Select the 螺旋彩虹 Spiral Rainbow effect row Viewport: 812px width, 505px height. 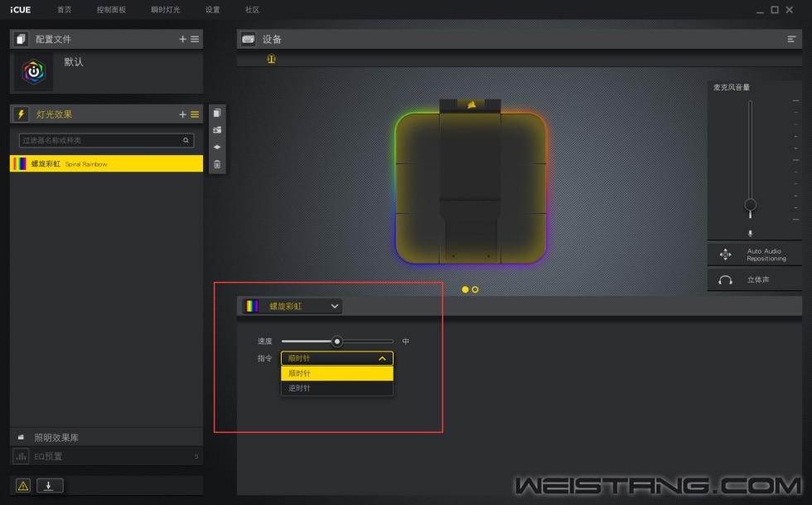[x=106, y=164]
